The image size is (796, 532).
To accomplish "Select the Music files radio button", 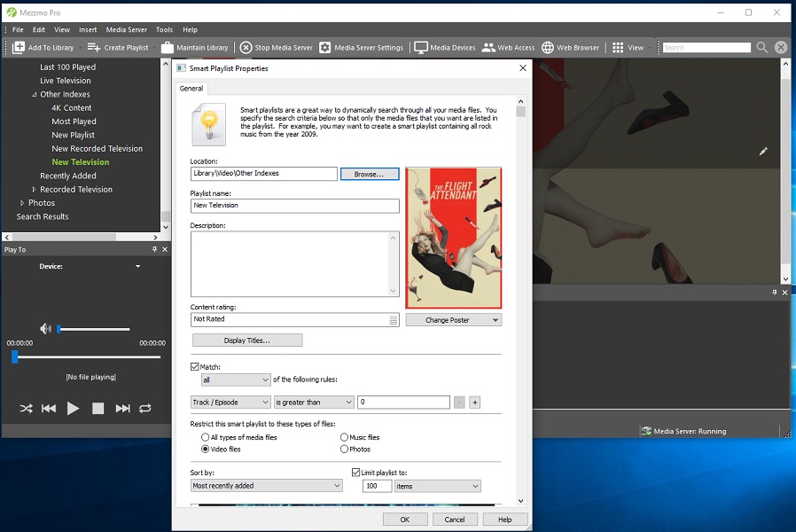I will (x=344, y=437).
